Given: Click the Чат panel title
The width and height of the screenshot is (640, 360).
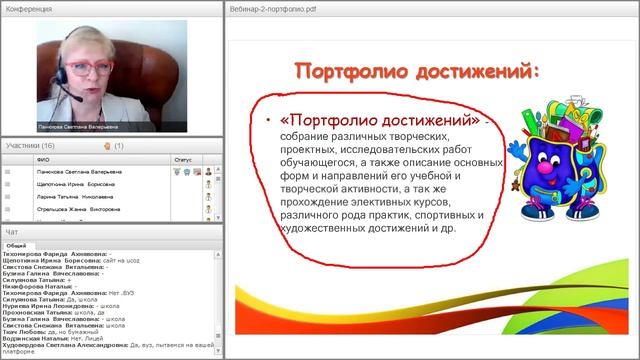Looking at the screenshot, I should point(11,232).
